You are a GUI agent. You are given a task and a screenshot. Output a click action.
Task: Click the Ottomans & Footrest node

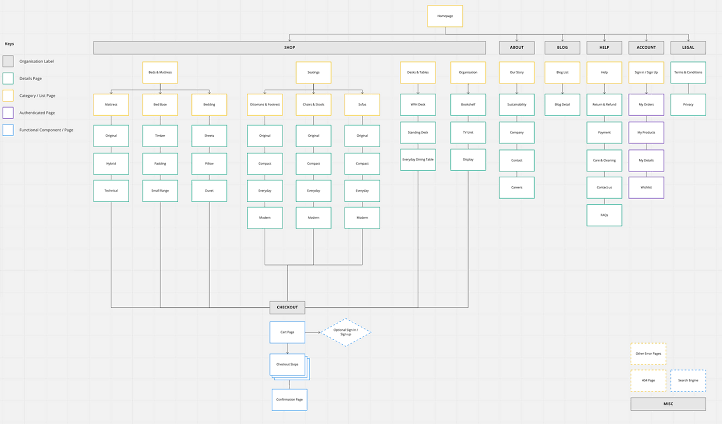[x=265, y=105]
